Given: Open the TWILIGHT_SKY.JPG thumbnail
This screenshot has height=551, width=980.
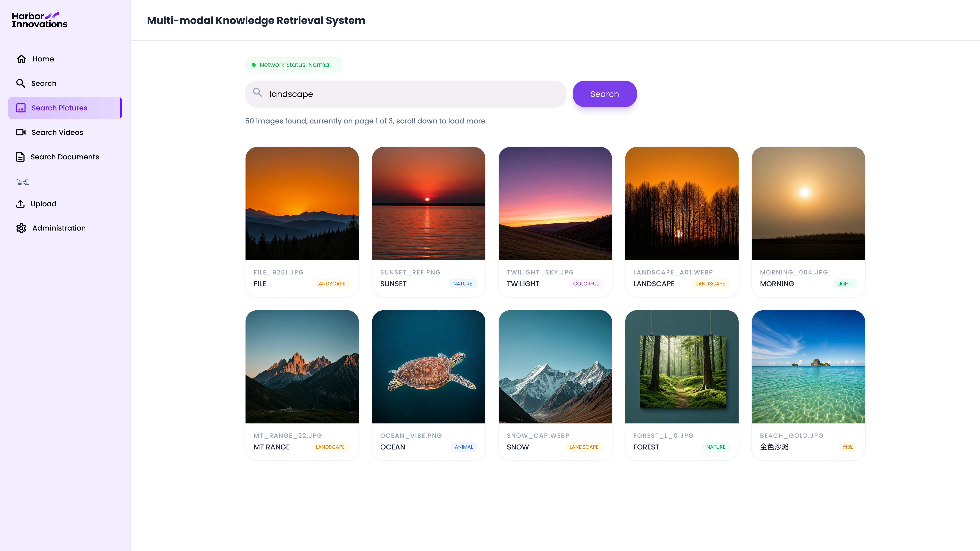Looking at the screenshot, I should (556, 203).
